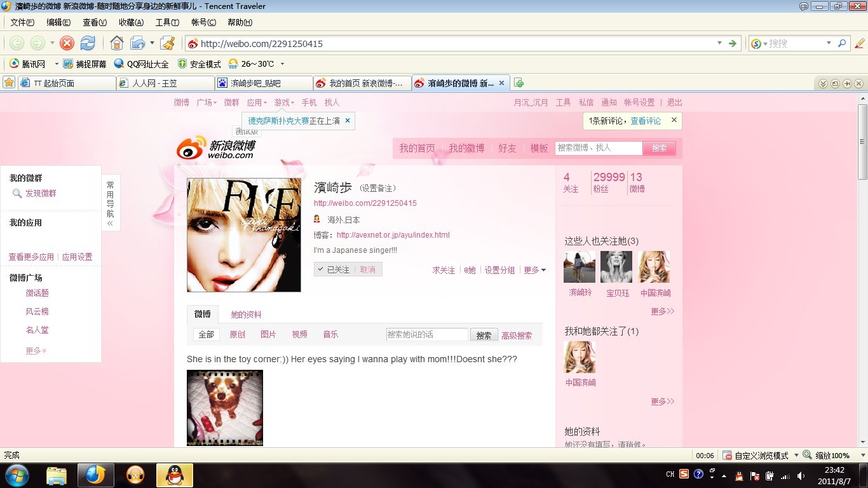
Task: Click the 帐号设置 link
Action: pyautogui.click(x=639, y=102)
